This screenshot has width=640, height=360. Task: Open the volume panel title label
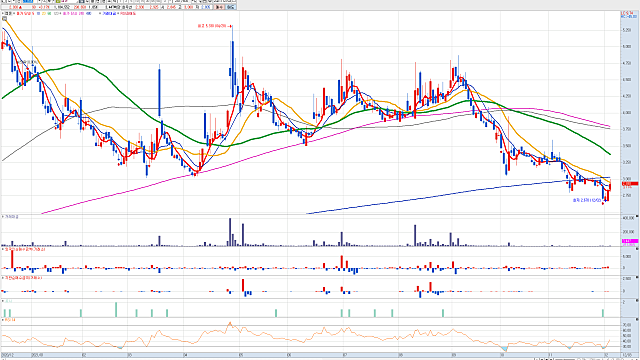(11, 217)
